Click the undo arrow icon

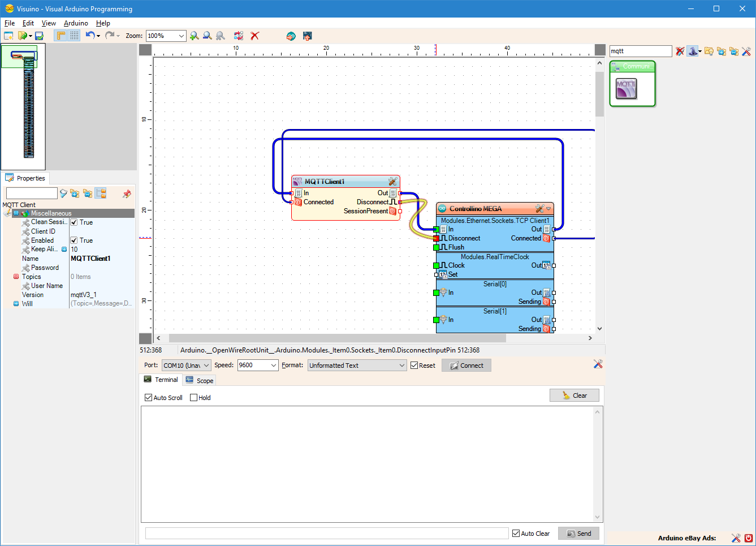[90, 36]
